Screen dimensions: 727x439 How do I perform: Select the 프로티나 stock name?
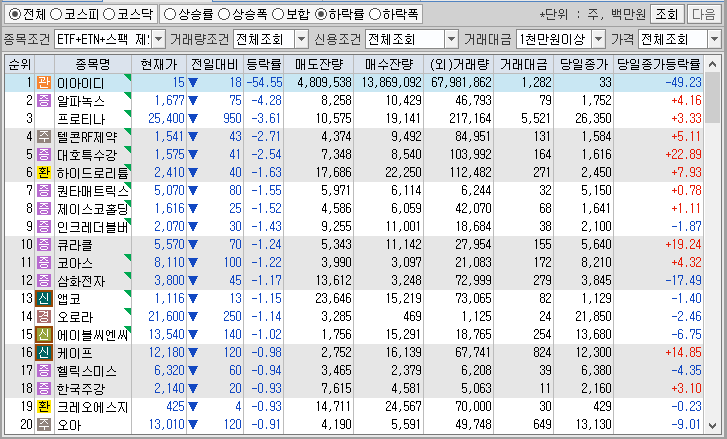coord(81,119)
